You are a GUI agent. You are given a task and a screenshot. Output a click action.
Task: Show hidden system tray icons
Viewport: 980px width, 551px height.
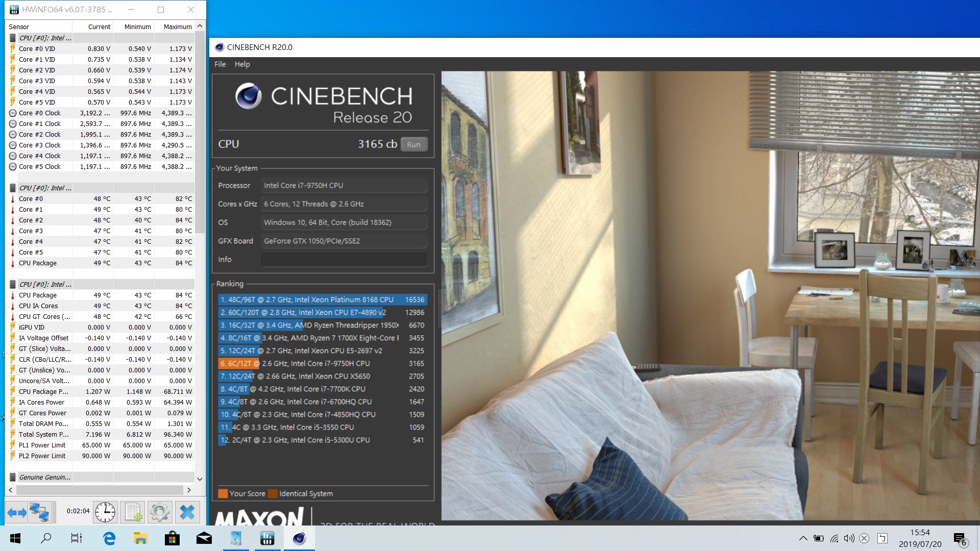803,538
